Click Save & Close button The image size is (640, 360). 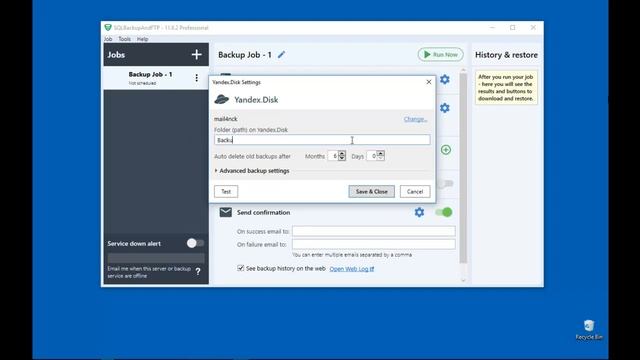point(371,191)
